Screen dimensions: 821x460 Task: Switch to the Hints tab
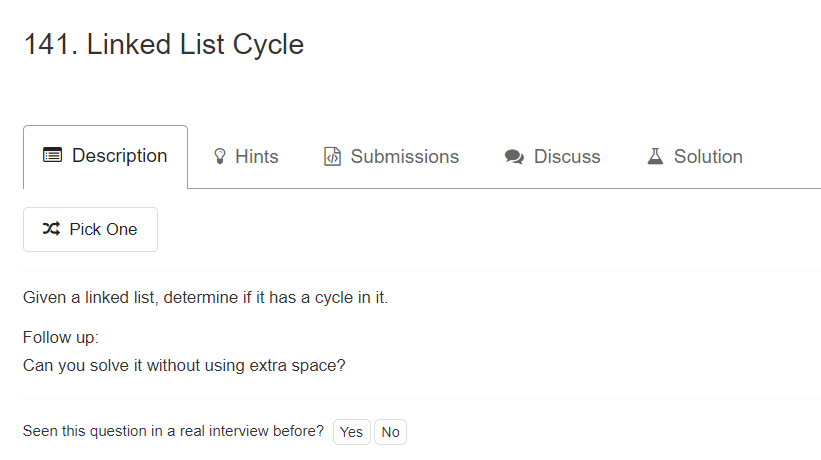257,156
